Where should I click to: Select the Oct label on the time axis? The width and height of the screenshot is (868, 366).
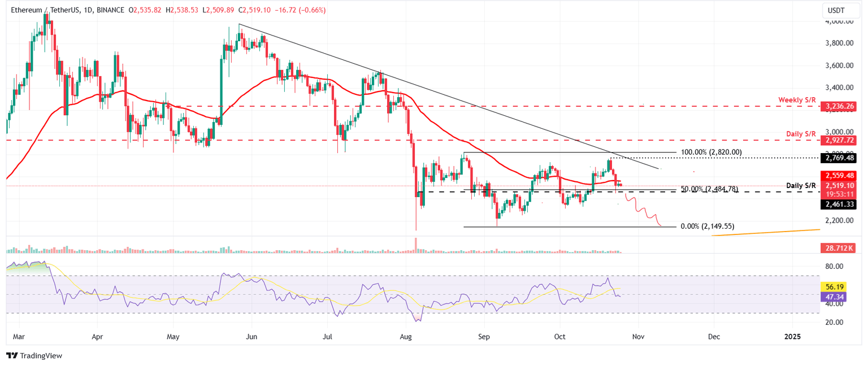(559, 336)
